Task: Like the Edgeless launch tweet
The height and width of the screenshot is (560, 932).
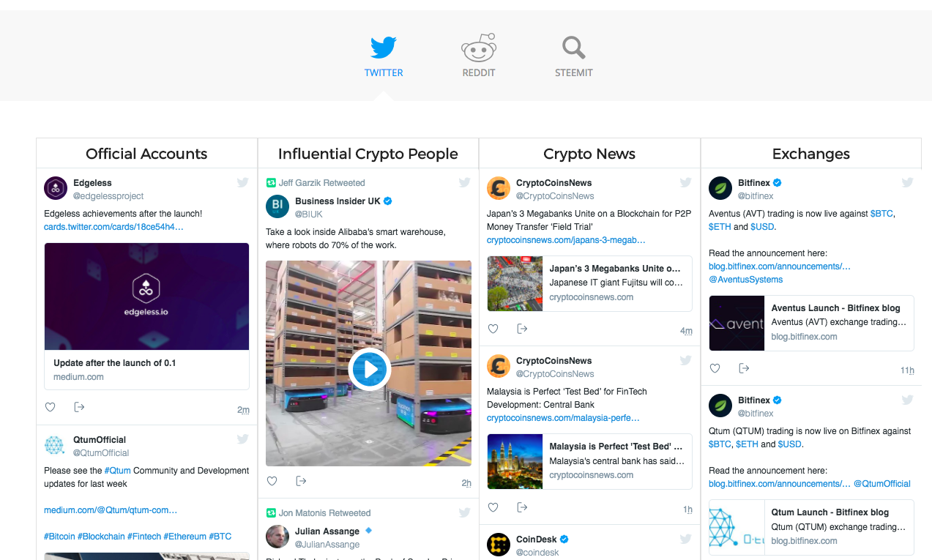Action: 50,407
